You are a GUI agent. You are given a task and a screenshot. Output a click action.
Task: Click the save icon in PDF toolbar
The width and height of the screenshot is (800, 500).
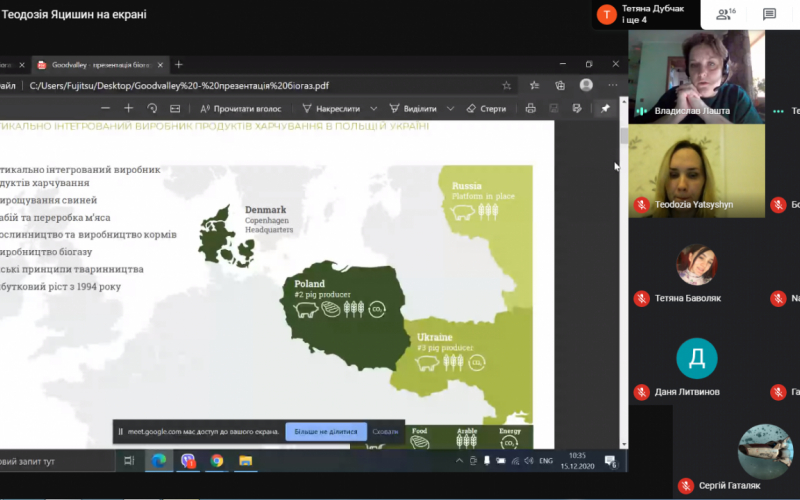tap(554, 108)
